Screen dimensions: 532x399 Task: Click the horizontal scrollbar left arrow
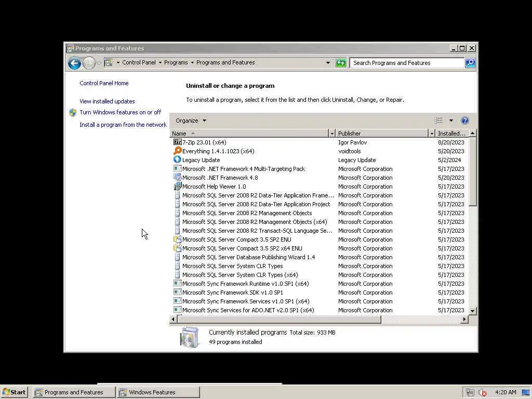tap(173, 320)
